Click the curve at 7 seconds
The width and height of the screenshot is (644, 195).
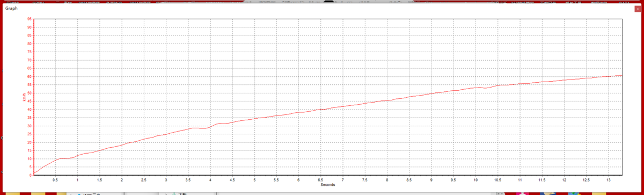click(343, 106)
